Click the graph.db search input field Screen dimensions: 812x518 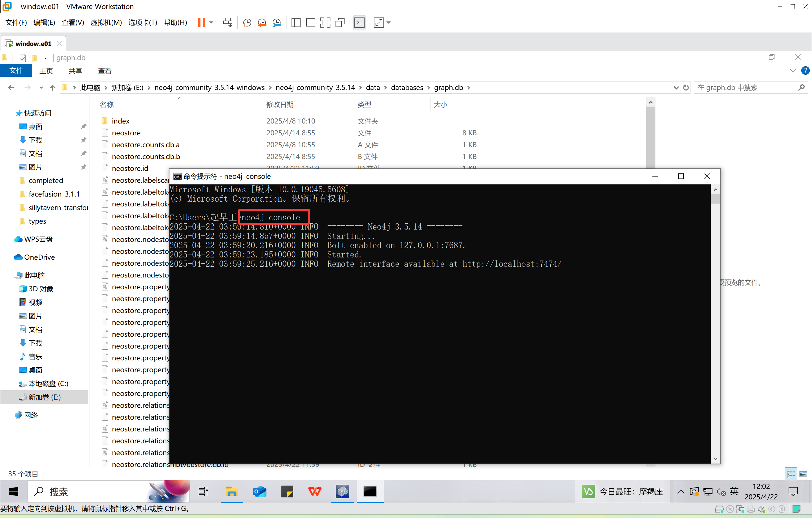point(745,88)
